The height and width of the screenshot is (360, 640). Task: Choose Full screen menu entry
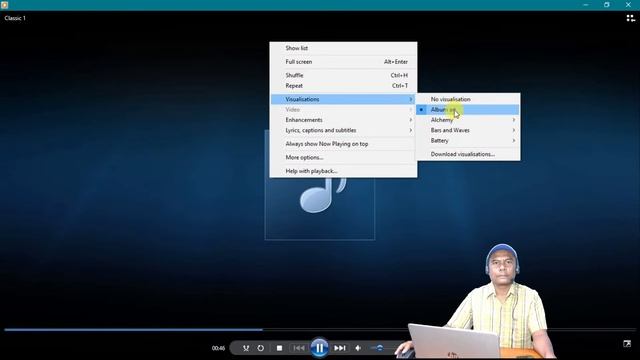[343, 62]
